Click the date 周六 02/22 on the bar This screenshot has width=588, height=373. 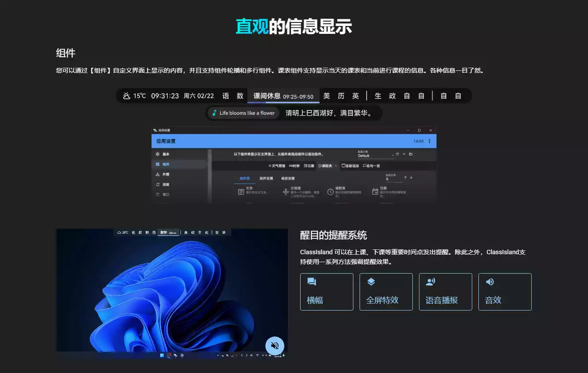(x=198, y=96)
